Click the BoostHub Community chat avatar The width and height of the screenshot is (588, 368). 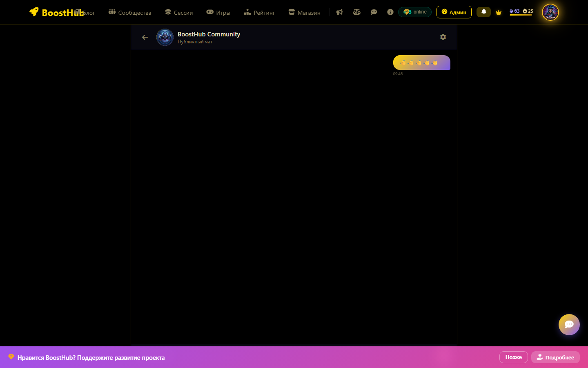click(x=165, y=37)
